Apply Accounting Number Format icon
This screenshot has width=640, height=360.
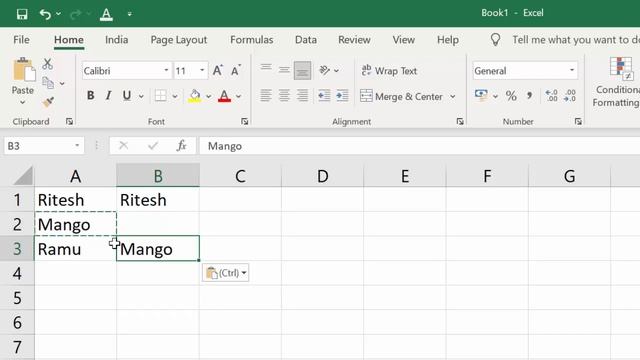pos(481,96)
